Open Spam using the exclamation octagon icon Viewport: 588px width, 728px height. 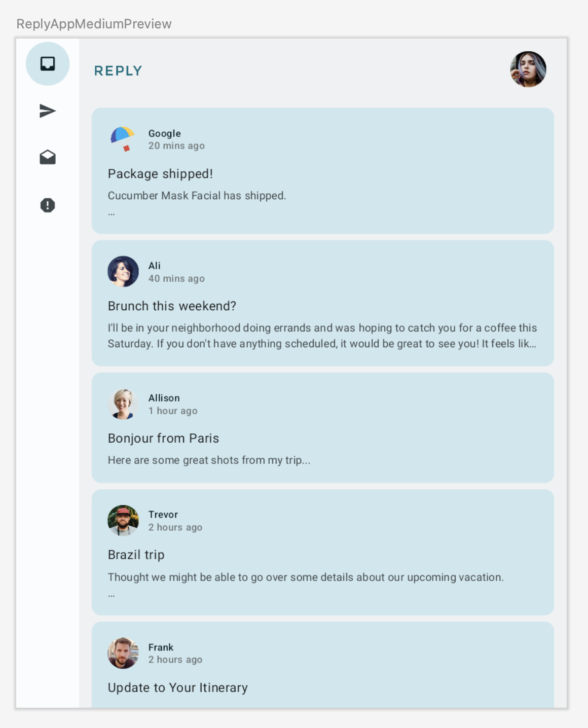(48, 205)
